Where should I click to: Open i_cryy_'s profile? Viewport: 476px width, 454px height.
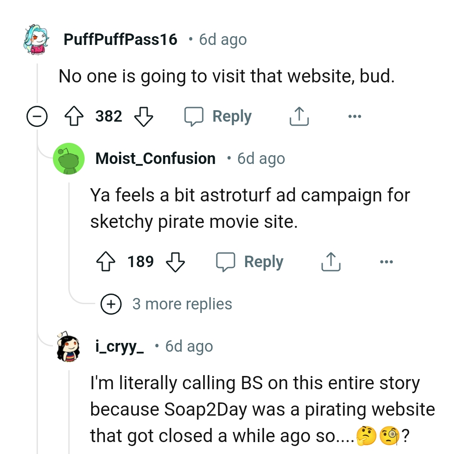tap(118, 346)
